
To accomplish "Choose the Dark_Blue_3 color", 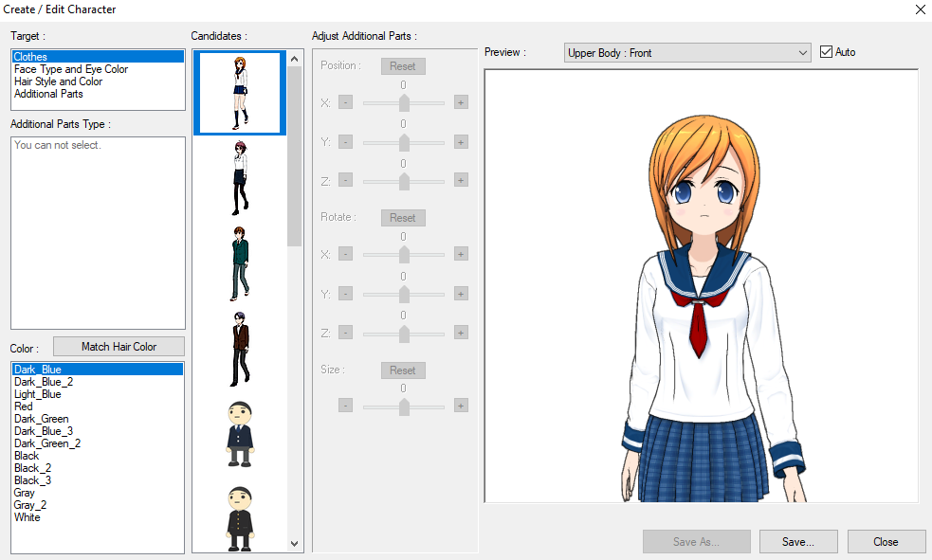I will point(98,431).
